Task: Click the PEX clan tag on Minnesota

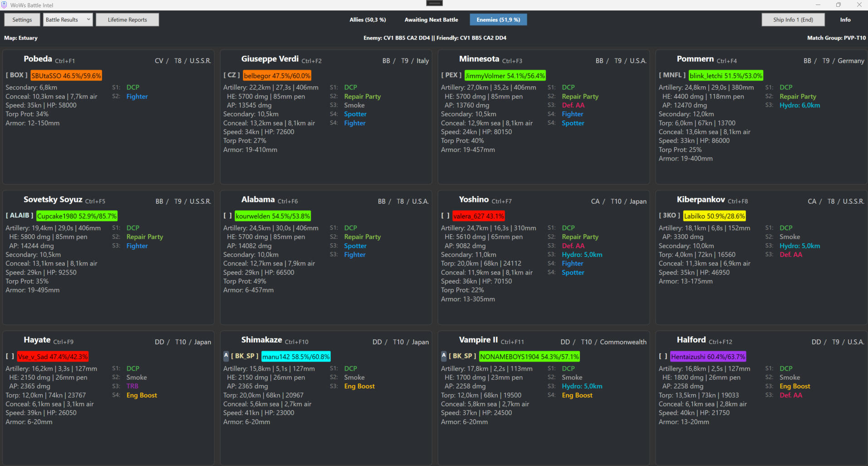Action: click(451, 75)
